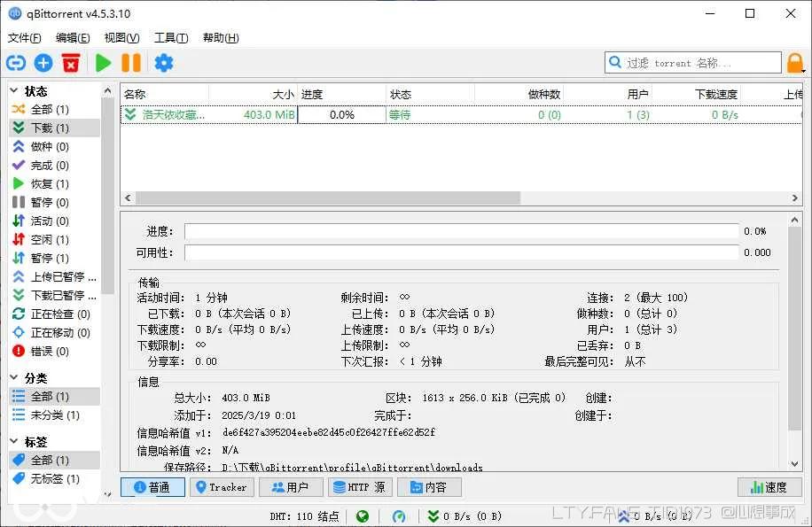Select 暂停 (1) stalled filter

(x=54, y=258)
